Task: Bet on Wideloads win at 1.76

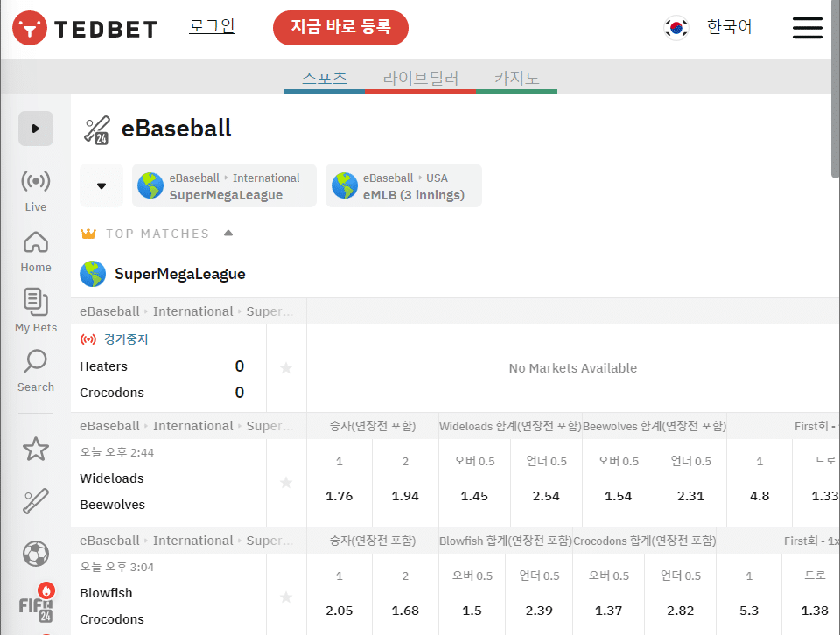Action: pos(339,483)
